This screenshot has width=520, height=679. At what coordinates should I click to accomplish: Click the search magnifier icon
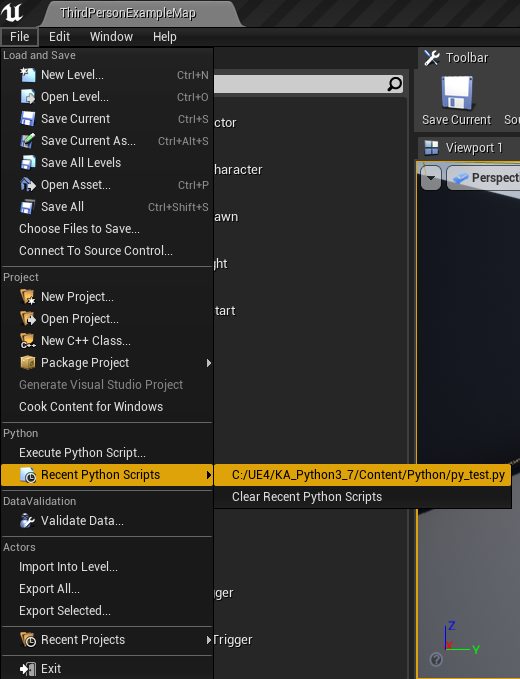pos(394,84)
